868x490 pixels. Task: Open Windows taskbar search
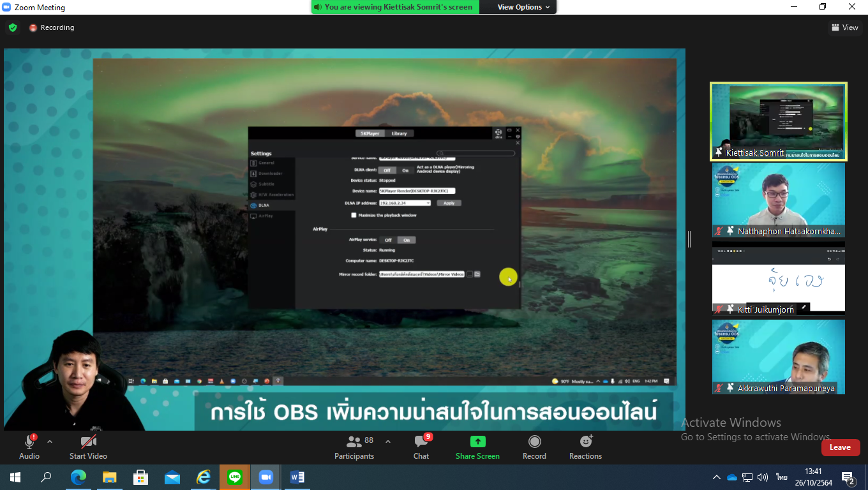pyautogui.click(x=46, y=477)
